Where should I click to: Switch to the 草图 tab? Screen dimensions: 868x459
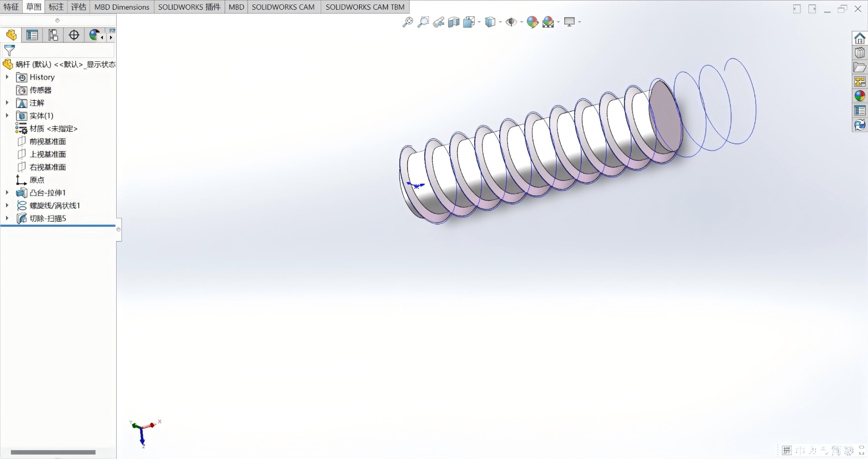pyautogui.click(x=34, y=7)
